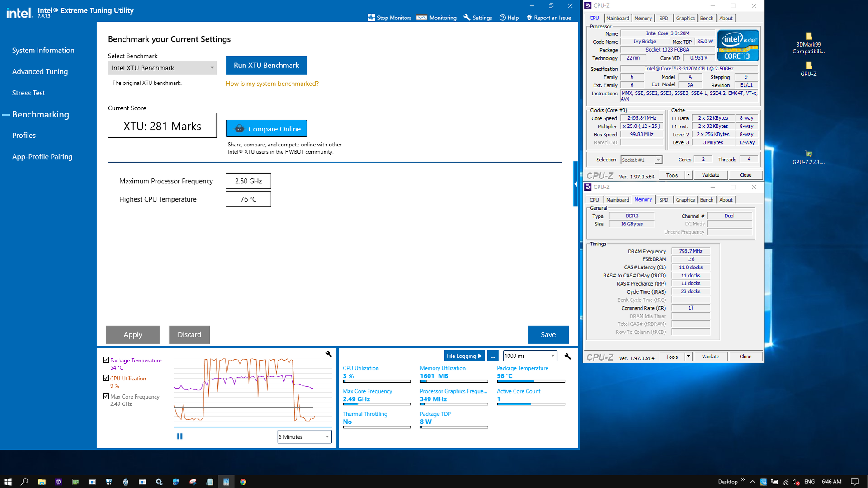
Task: Click File Logging button
Action: coord(464,356)
